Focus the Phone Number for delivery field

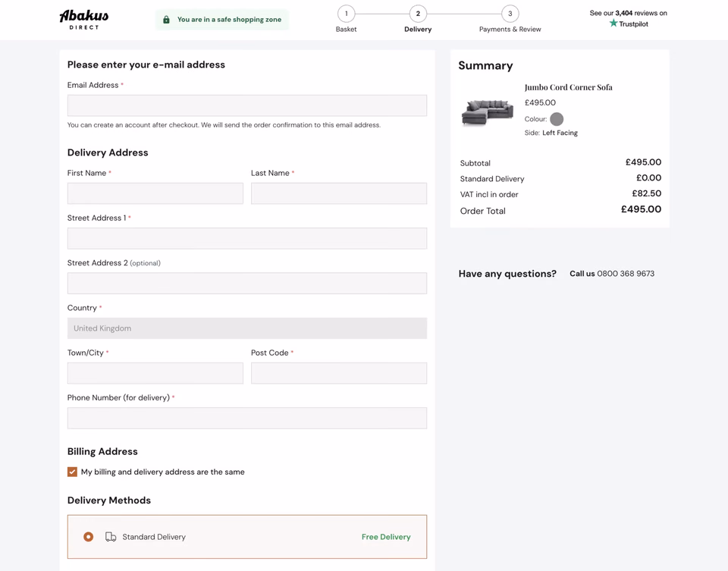[x=247, y=419]
